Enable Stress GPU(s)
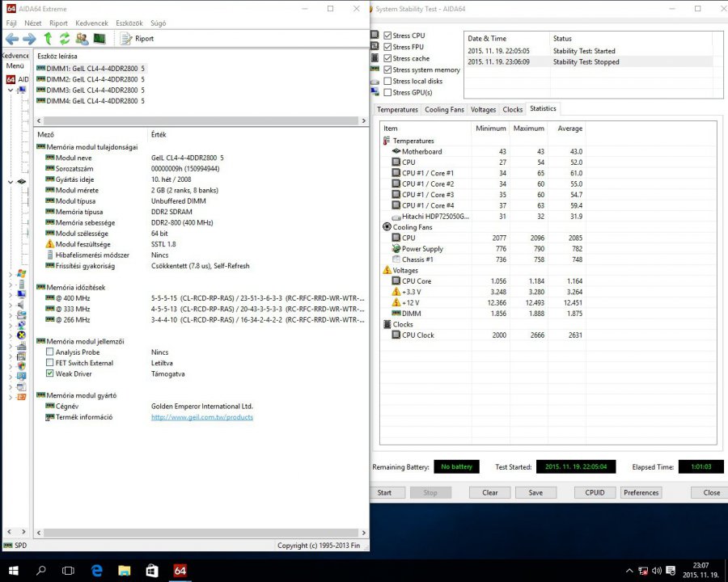728x582 pixels. click(387, 92)
